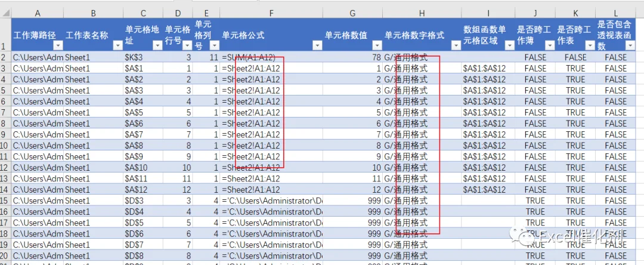Click external path formula in row 16

coord(271,212)
